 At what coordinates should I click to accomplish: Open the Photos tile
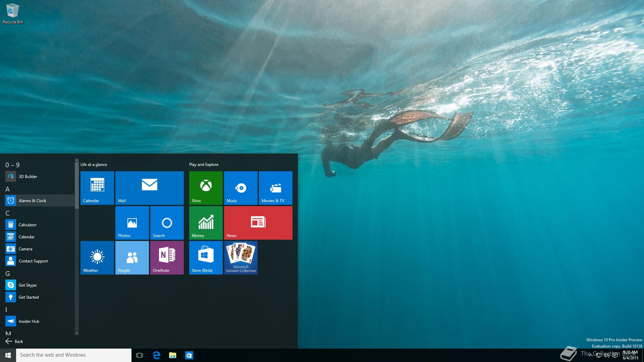point(132,223)
